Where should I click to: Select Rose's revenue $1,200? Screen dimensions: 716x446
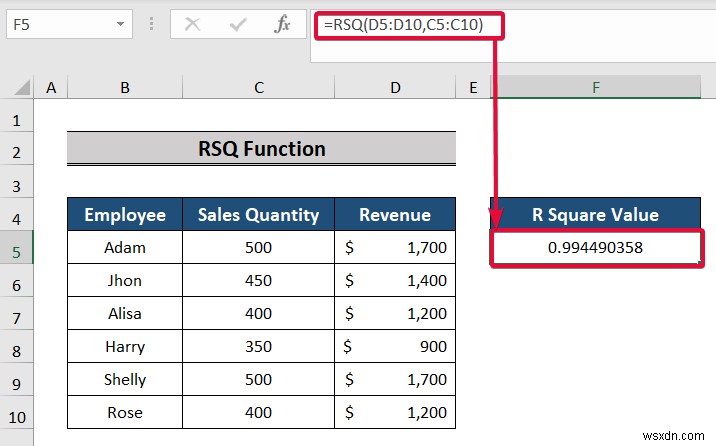(395, 412)
